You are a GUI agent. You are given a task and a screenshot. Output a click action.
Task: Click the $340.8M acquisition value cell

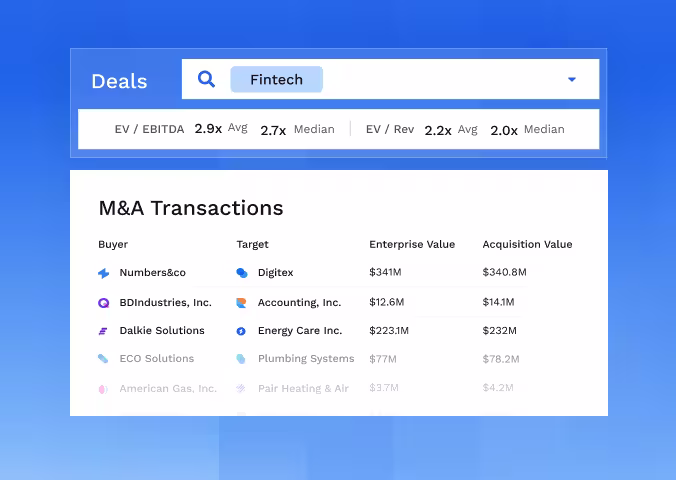tap(504, 272)
